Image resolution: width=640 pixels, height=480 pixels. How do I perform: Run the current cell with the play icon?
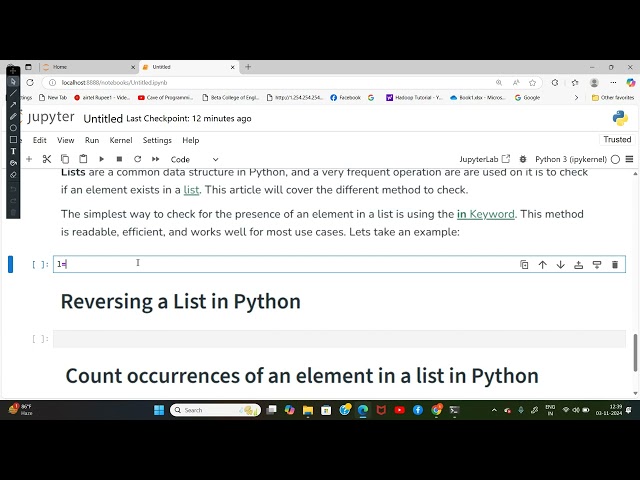tap(102, 159)
